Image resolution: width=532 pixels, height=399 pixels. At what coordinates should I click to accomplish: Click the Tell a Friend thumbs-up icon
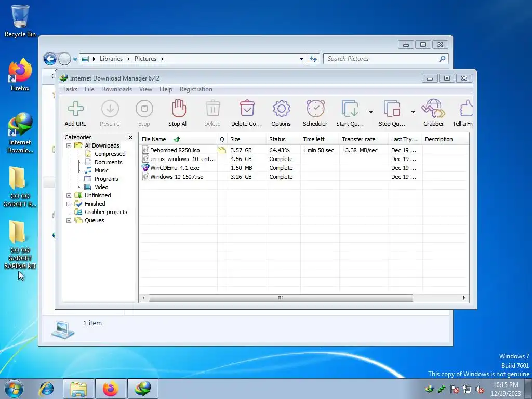point(467,109)
